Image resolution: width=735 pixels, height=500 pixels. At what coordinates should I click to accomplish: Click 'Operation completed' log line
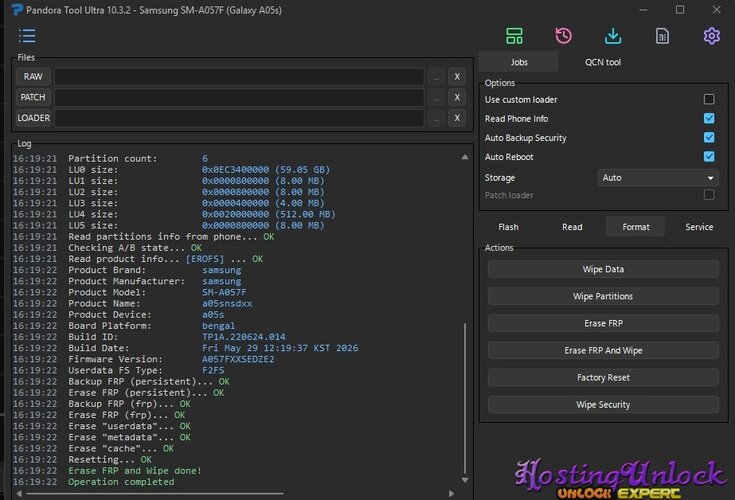pyautogui.click(x=121, y=482)
